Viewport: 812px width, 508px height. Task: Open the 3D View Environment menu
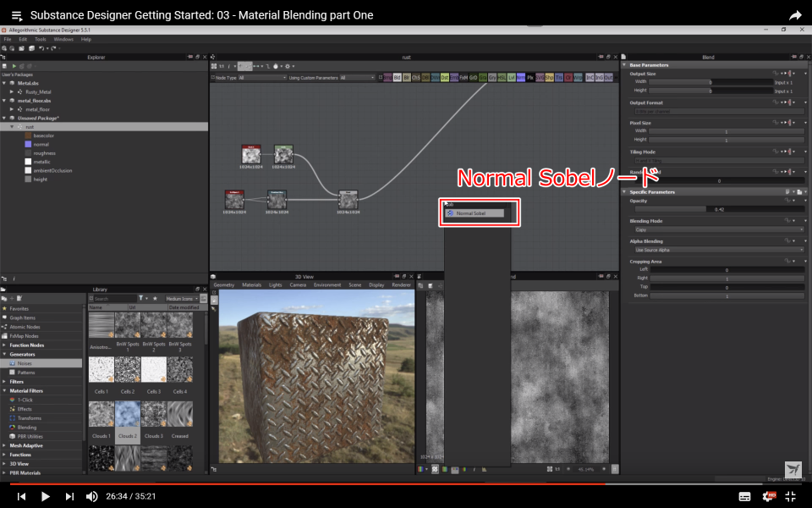point(327,285)
